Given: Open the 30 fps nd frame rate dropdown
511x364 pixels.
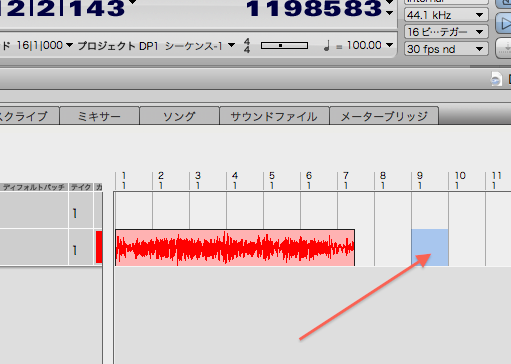Looking at the screenshot, I should 446,49.
